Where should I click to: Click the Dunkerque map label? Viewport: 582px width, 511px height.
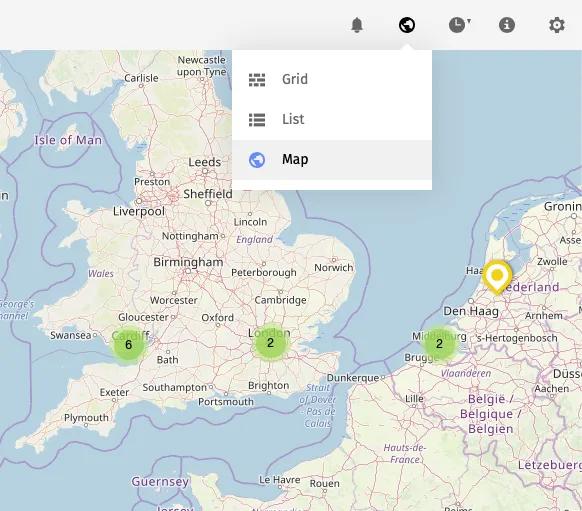pos(353,378)
